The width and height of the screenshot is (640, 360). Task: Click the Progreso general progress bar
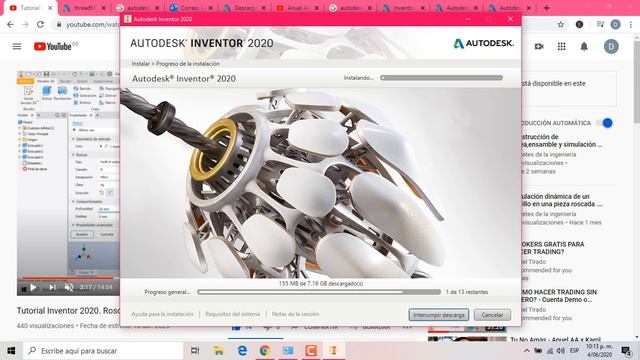(319, 292)
